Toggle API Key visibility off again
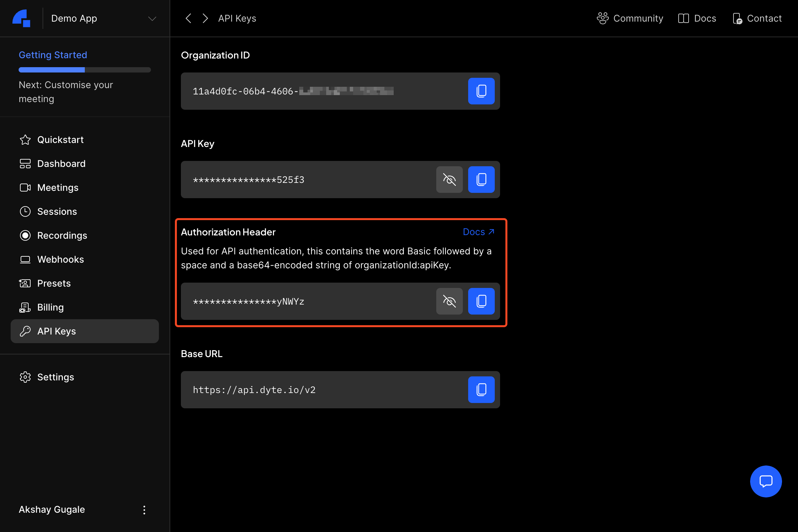Image resolution: width=798 pixels, height=532 pixels. pos(449,180)
